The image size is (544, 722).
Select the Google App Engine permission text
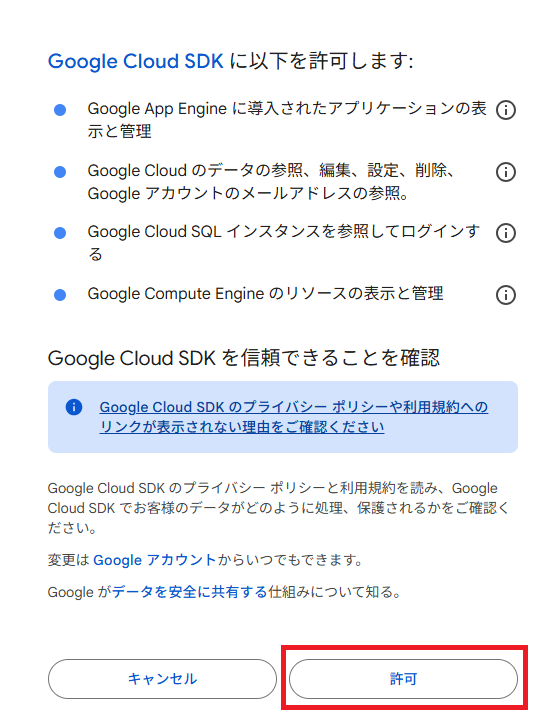tap(287, 120)
